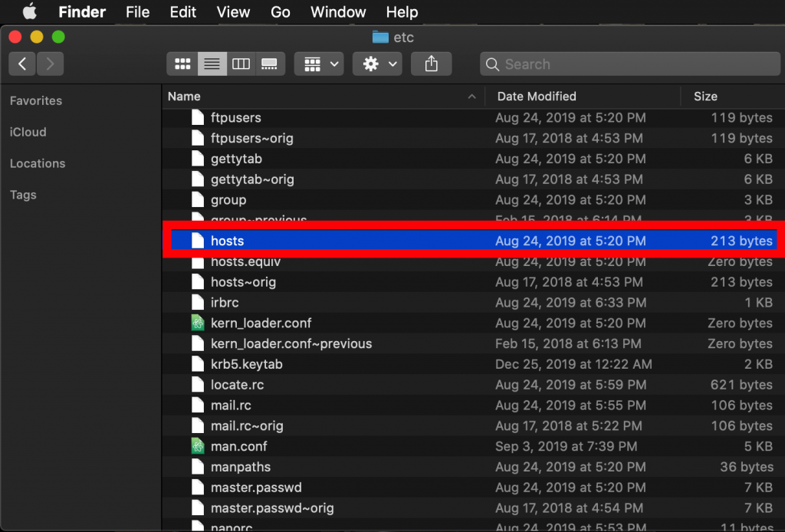Click in the Search field
This screenshot has height=532, width=785.
630,64
